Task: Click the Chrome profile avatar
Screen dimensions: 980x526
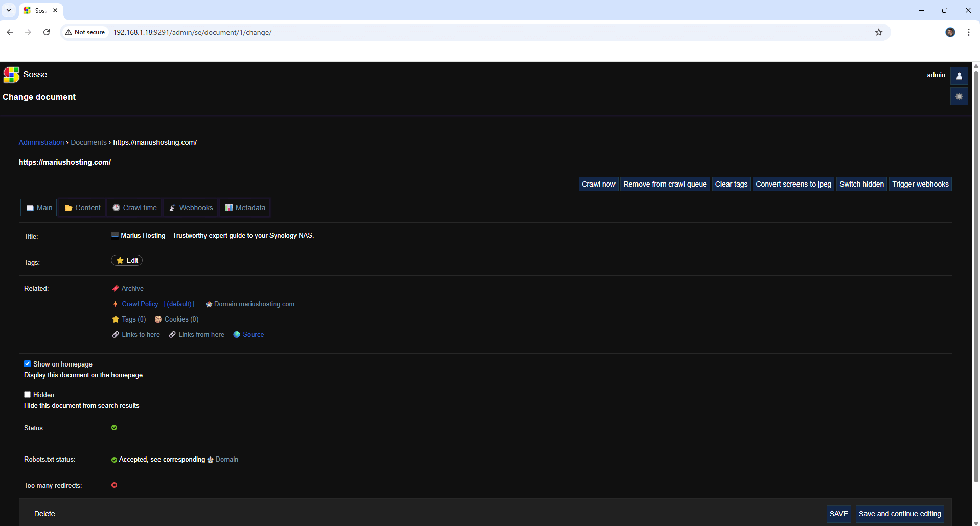Action: (x=950, y=32)
